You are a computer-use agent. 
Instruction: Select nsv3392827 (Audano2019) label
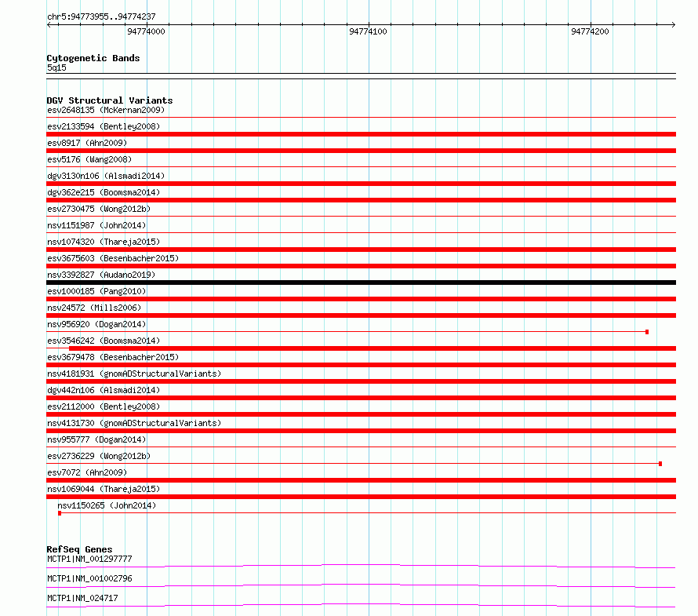[x=101, y=275]
